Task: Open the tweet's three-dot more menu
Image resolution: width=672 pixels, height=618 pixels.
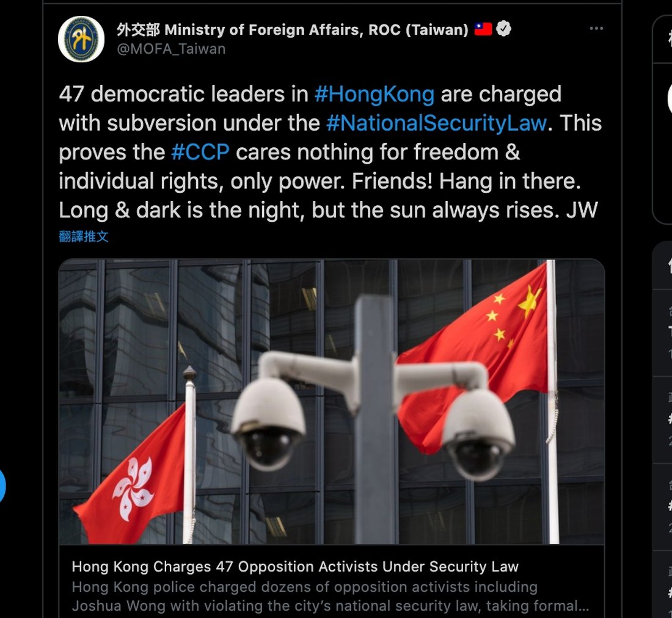Action: (x=596, y=29)
